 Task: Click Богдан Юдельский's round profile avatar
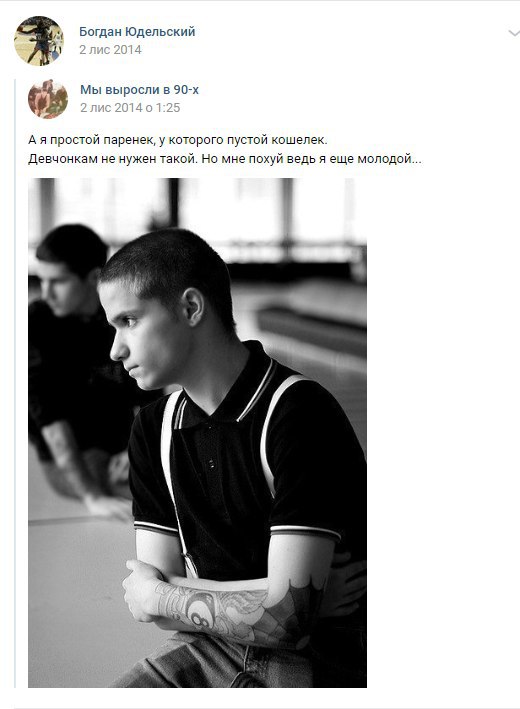pos(39,41)
